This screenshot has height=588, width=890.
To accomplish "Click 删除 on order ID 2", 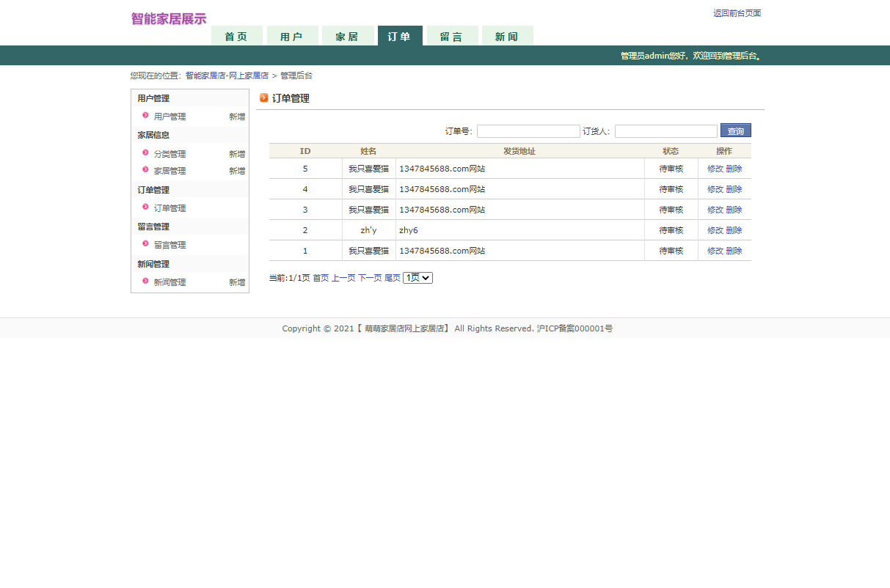I will click(733, 229).
